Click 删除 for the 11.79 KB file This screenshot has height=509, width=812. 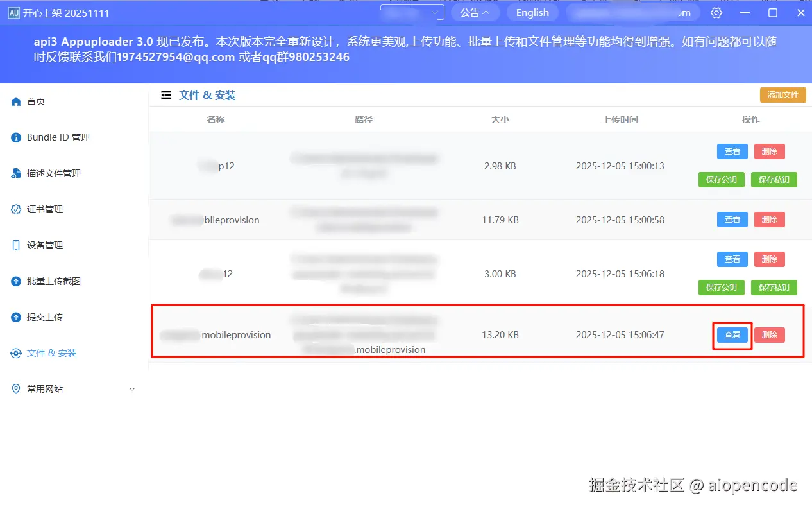[770, 220]
